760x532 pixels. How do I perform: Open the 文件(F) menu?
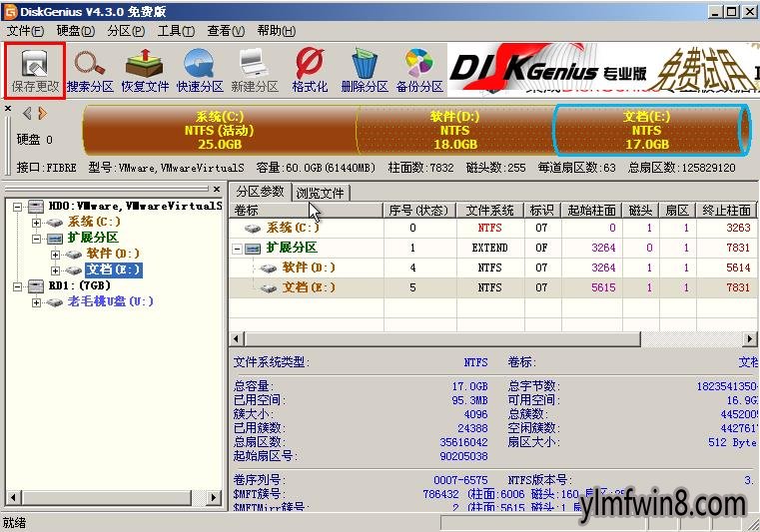tap(25, 31)
